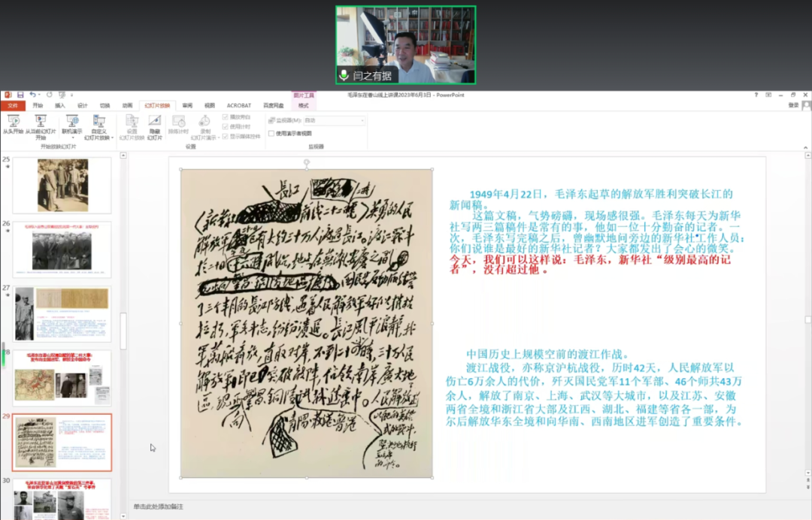Expand the 录制幻灯片演示 dropdown arrow
Image resolution: width=812 pixels, height=520 pixels.
(218, 138)
